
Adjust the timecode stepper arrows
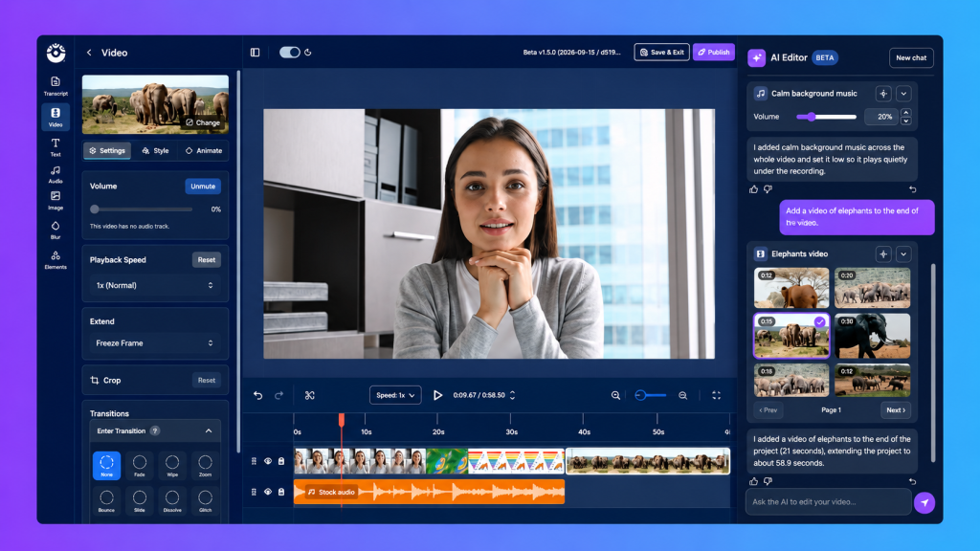pyautogui.click(x=513, y=395)
